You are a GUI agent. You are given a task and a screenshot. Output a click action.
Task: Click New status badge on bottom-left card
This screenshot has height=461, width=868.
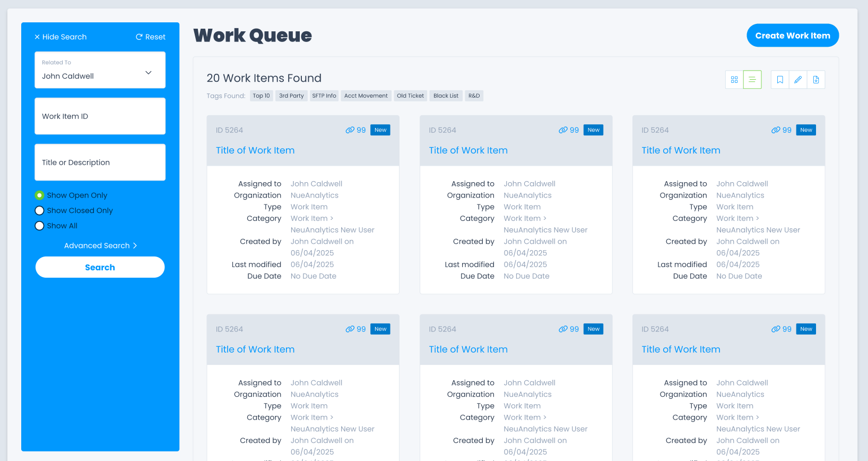(380, 329)
